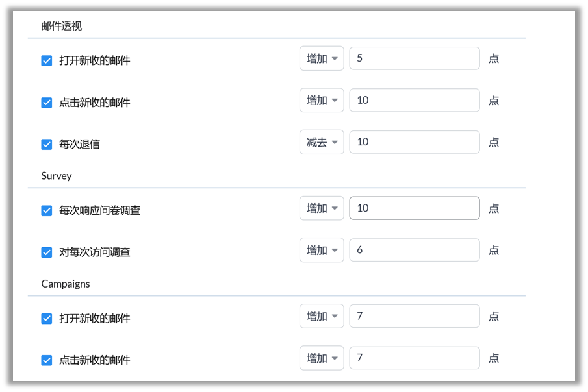
Task: Open 增加 dropdown for Campaigns 点击新收的邮件
Action: click(322, 358)
